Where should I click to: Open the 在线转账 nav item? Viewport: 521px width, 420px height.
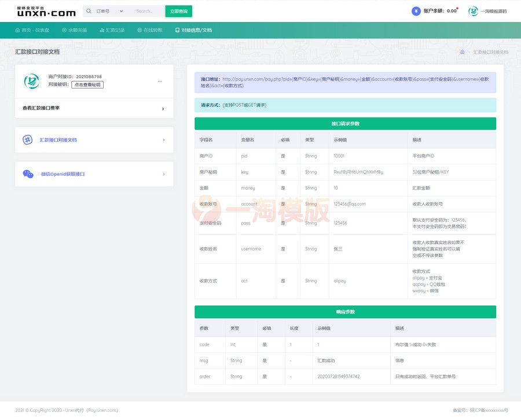[x=150, y=30]
